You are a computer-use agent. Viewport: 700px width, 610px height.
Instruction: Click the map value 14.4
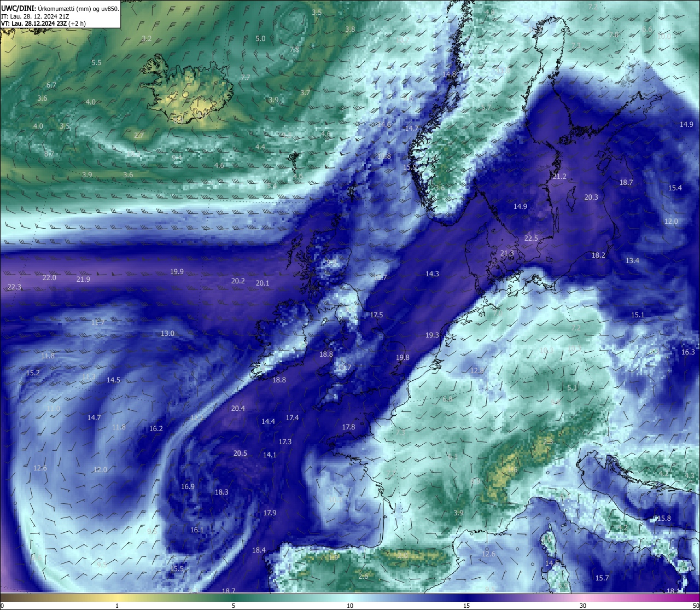click(x=268, y=422)
